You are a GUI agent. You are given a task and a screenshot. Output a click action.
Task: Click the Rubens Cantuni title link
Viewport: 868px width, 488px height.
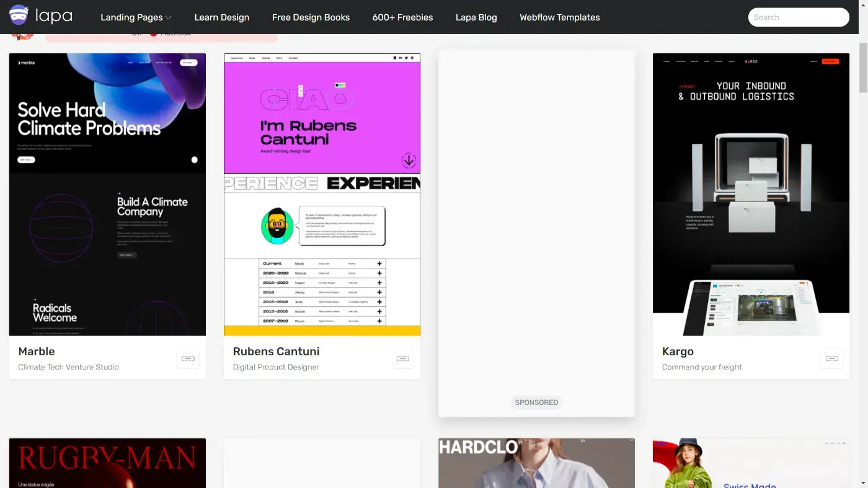[276, 352]
